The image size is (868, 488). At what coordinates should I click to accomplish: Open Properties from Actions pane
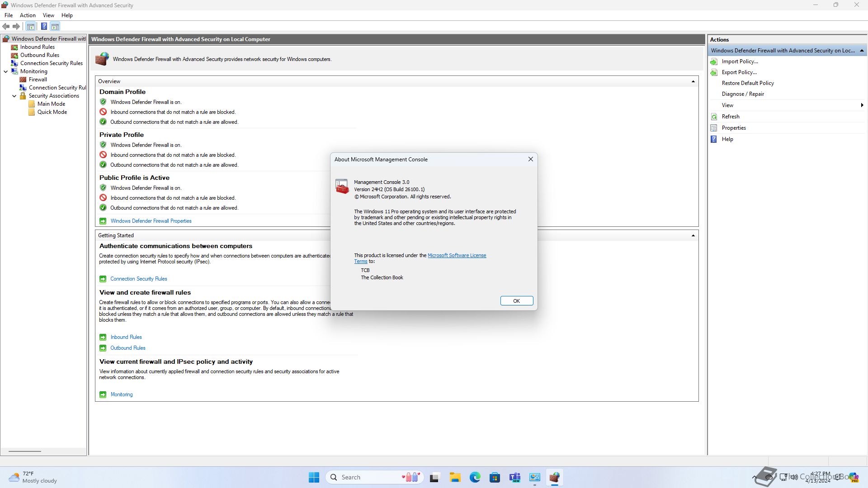pos(734,128)
